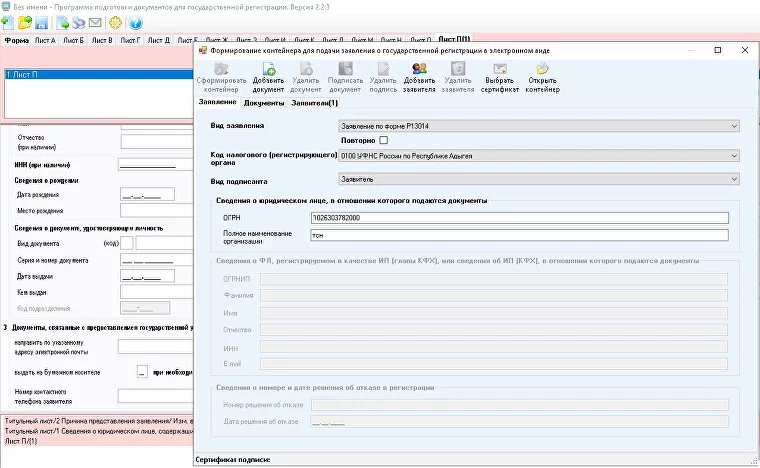This screenshot has width=760, height=468.
Task: Click the Кем выдан field
Action: (157, 292)
